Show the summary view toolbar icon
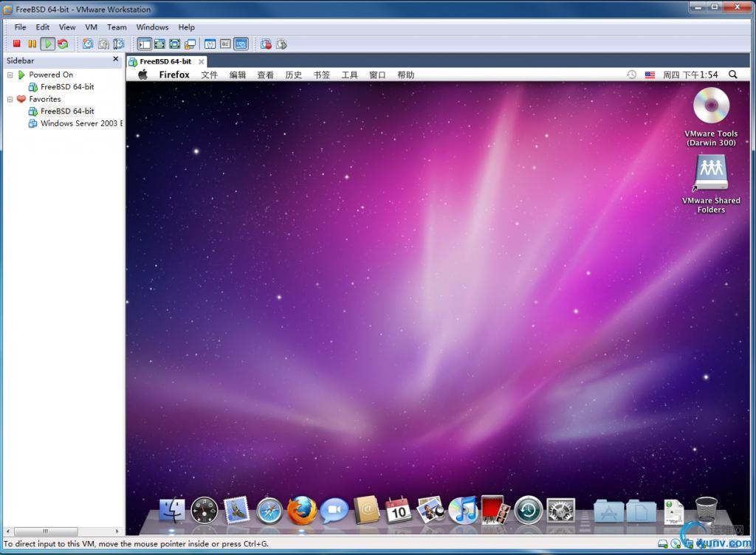The height and width of the screenshot is (555, 756). tap(210, 44)
